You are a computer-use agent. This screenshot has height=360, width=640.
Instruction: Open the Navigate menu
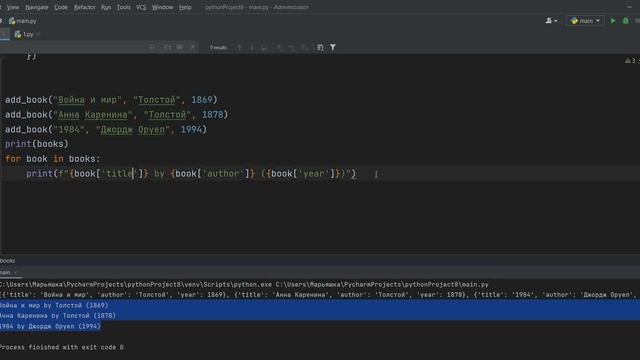coord(37,7)
